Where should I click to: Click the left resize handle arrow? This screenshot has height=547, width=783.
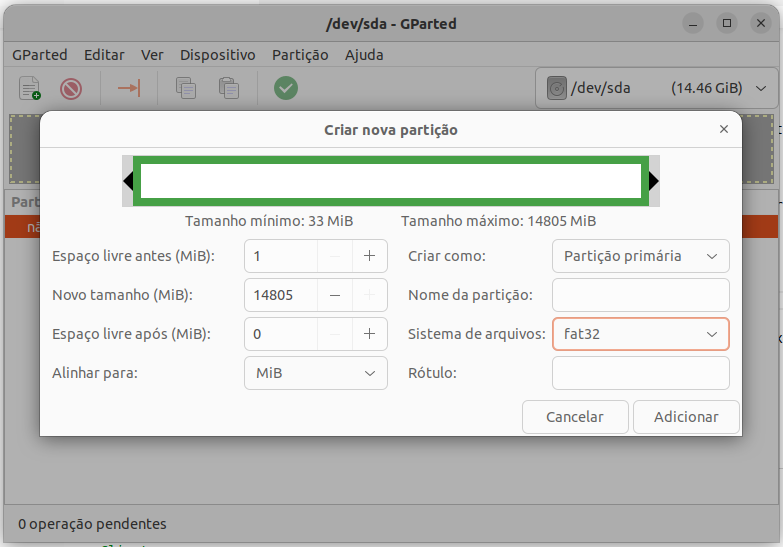(x=128, y=181)
